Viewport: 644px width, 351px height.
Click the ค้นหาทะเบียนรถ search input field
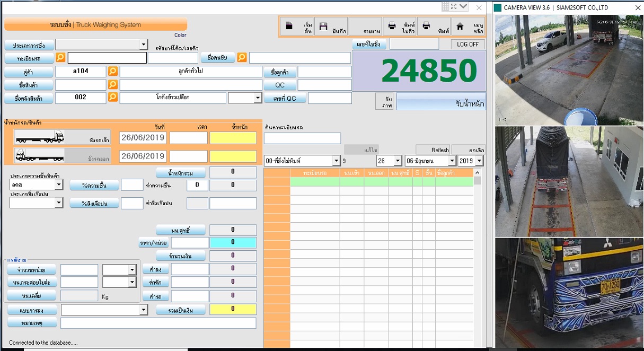302,138
